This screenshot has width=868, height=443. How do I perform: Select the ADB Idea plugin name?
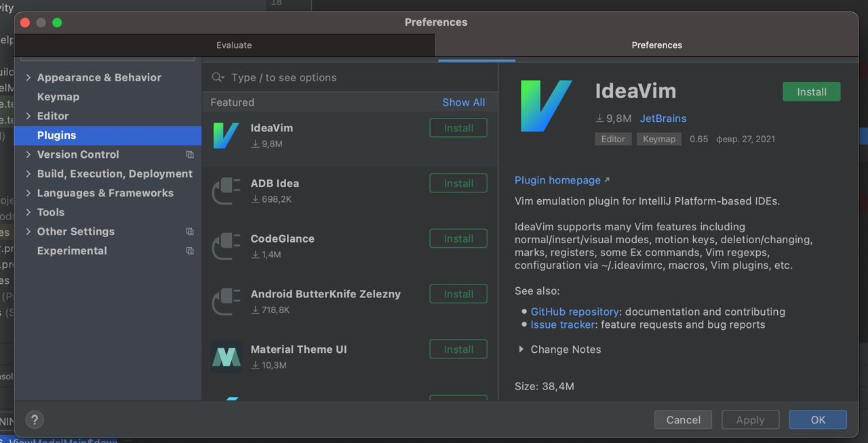[x=275, y=183]
